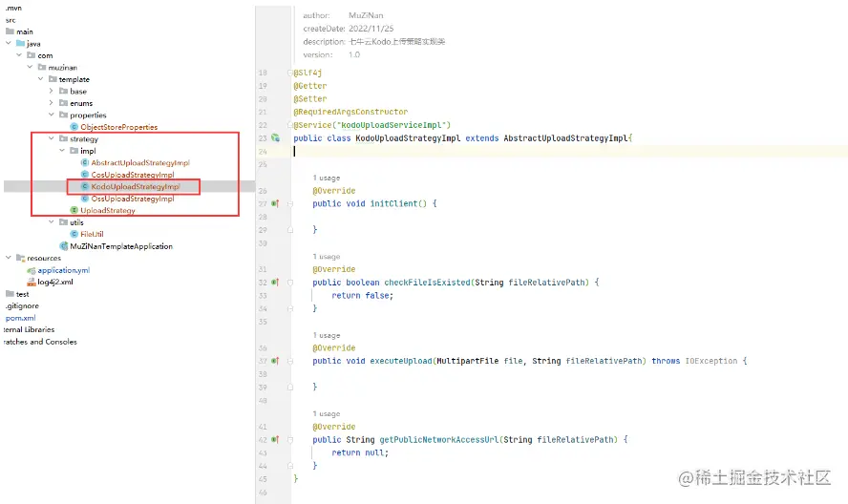Fold the getPublicNetworkAccessUrl method body
The image size is (848, 504).
point(290,440)
